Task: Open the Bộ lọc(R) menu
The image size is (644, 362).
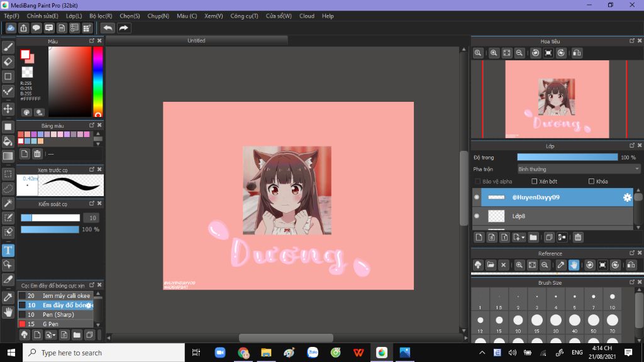Action: click(101, 16)
